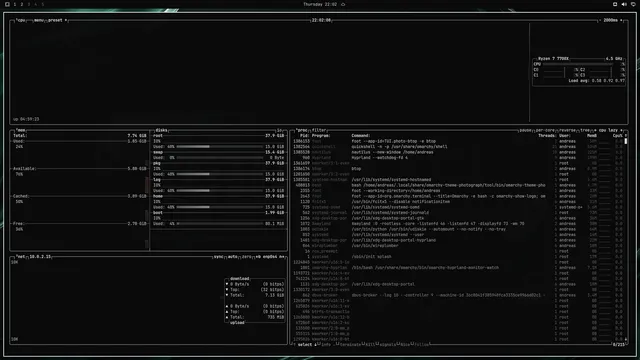The height and width of the screenshot is (360, 640).
Task: Click left arrow before cpu lazy sort
Action: point(595,130)
